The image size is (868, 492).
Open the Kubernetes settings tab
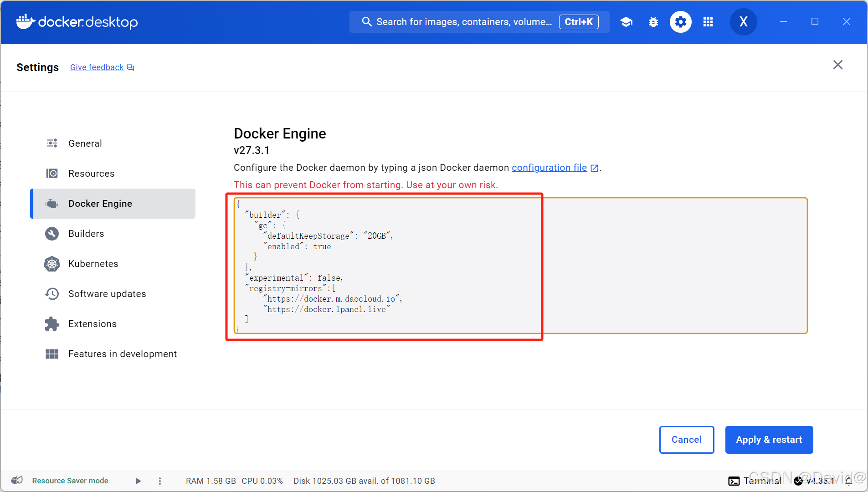(x=113, y=264)
